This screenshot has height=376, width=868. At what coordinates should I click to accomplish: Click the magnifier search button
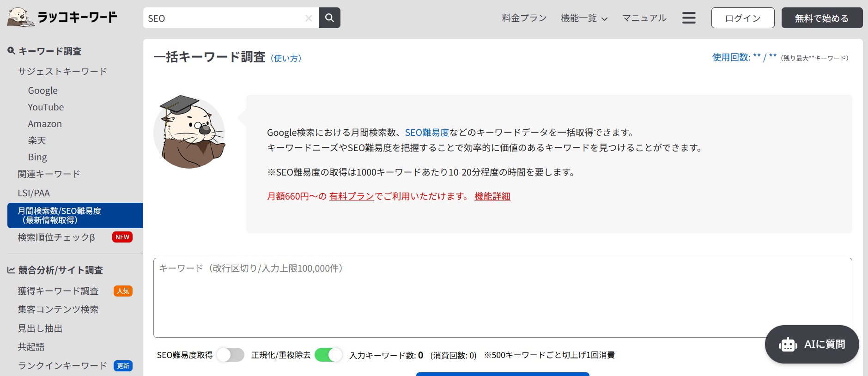pyautogui.click(x=329, y=18)
